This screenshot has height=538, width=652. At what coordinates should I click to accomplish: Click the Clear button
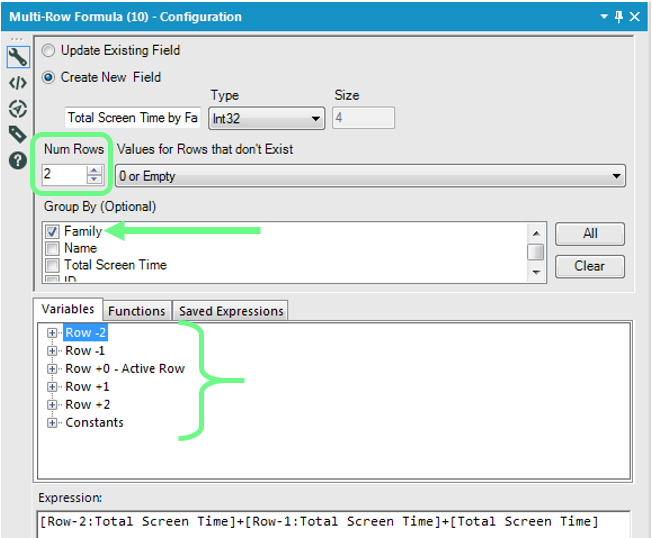(590, 266)
